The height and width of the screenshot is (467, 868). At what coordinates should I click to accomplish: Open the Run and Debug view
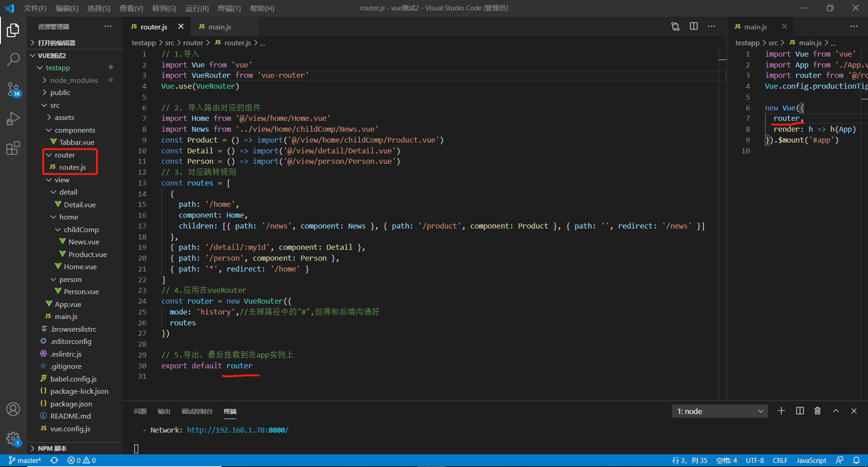(13, 119)
